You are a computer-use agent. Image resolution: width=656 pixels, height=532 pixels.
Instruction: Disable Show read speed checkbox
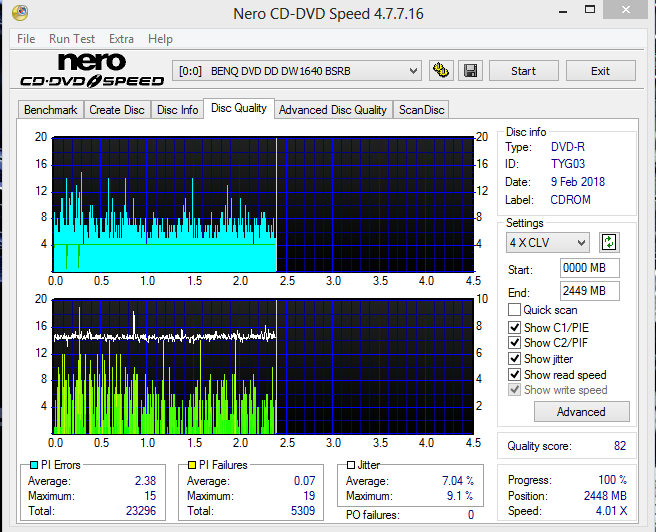click(x=514, y=374)
